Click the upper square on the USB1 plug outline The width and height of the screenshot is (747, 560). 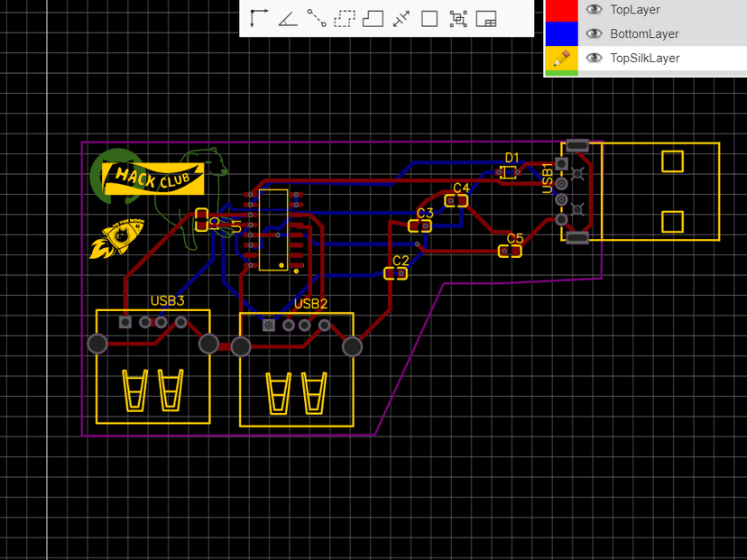pyautogui.click(x=672, y=161)
